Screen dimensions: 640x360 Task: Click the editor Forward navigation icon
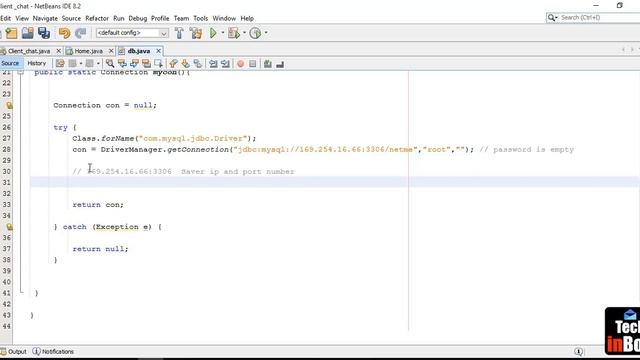(89, 64)
